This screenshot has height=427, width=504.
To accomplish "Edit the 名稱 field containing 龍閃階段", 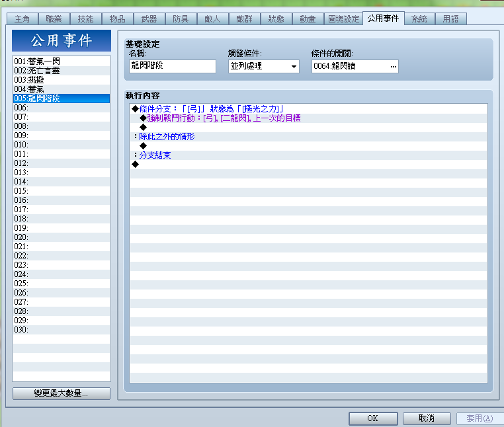I will click(173, 66).
